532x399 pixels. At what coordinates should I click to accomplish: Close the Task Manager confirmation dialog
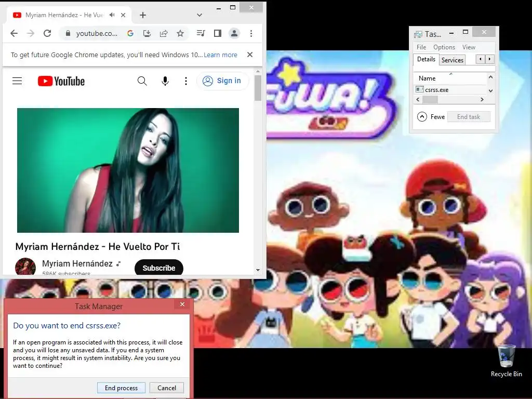pos(182,304)
